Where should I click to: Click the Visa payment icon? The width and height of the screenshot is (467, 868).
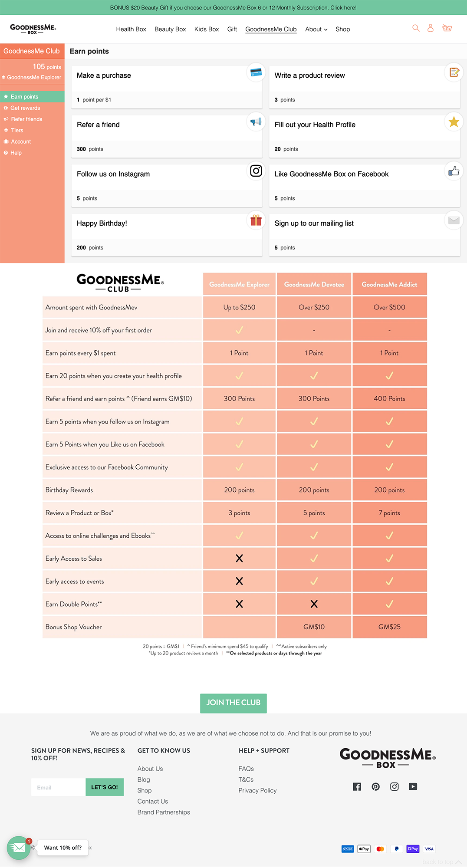click(429, 849)
